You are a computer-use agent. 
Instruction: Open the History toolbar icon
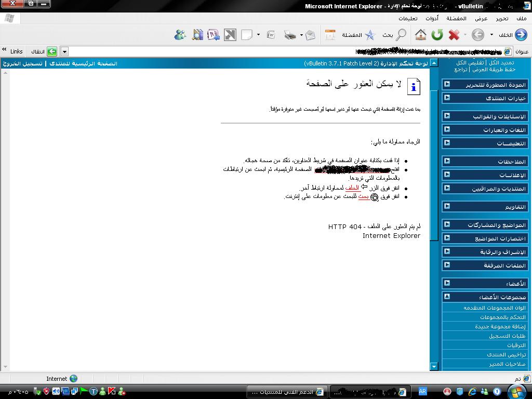[x=330, y=35]
